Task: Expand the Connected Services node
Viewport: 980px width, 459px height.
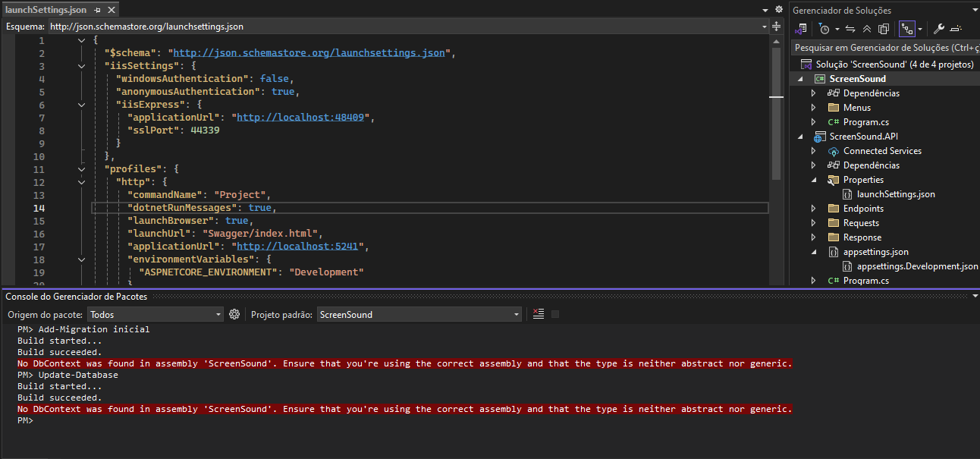Action: coord(814,151)
